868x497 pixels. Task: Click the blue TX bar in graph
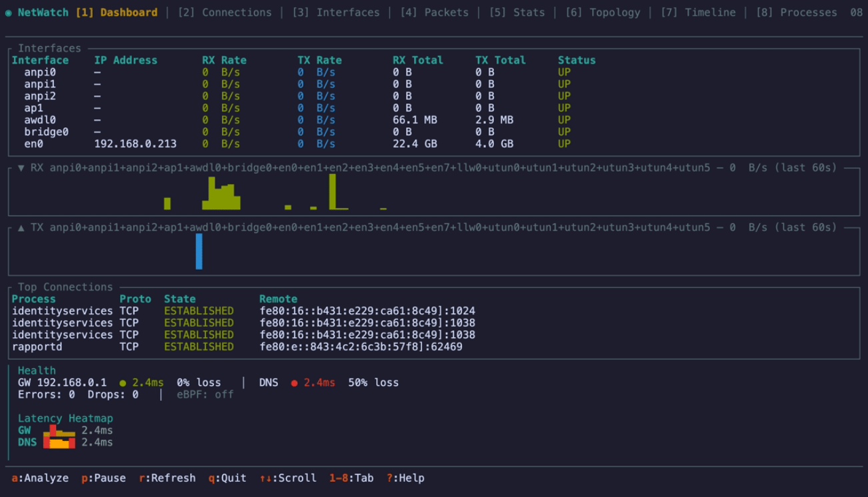click(x=199, y=251)
